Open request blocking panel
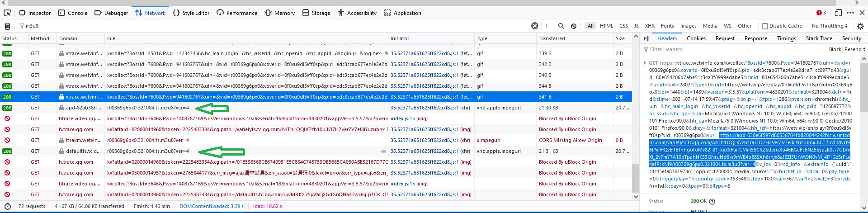The width and height of the screenshot is (868, 213). click(574, 26)
